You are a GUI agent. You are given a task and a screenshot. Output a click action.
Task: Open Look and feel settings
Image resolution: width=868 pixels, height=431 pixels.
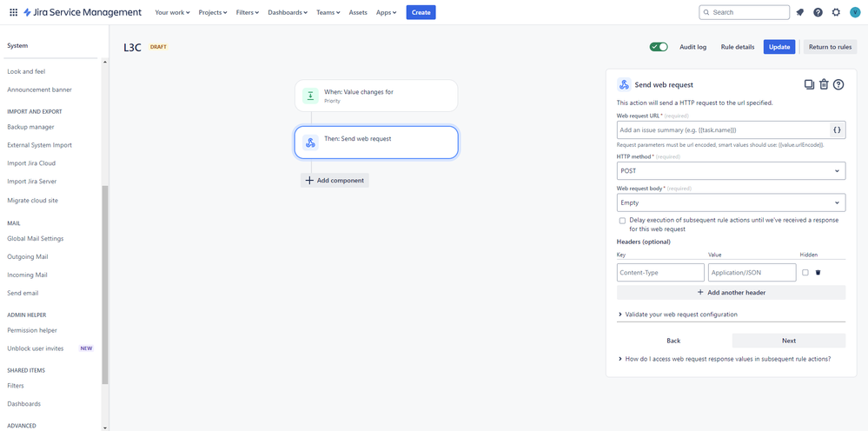26,71
